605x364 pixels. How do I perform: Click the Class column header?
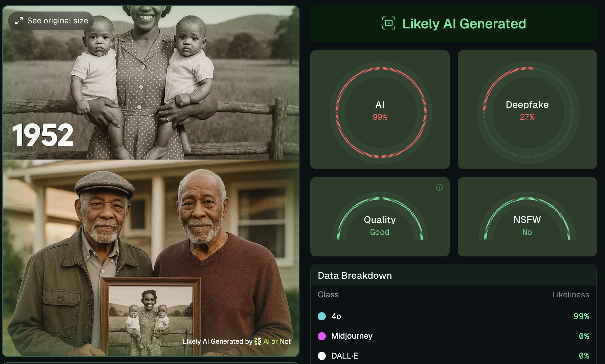[328, 295]
